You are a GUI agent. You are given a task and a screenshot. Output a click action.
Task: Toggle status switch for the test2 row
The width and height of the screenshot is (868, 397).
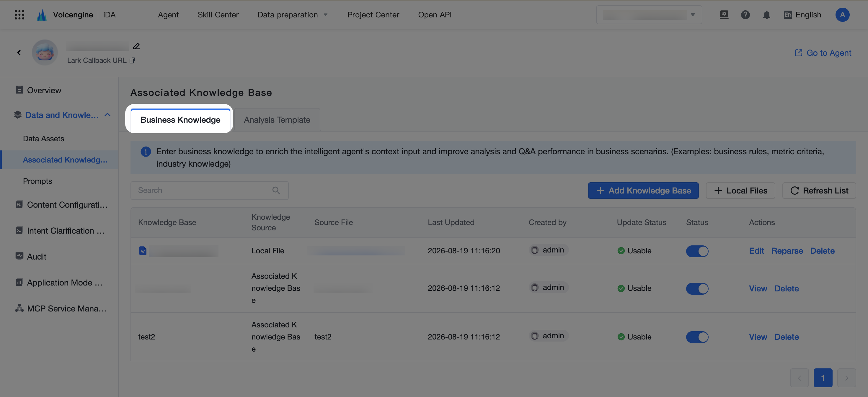[697, 337]
